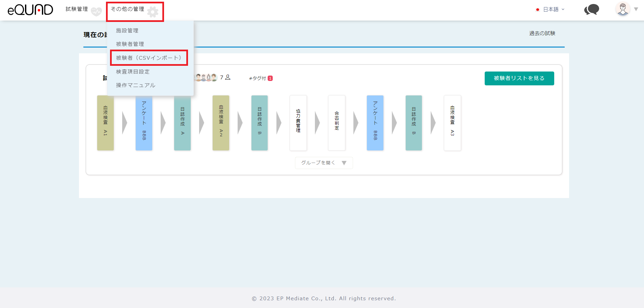Click the user profile avatar
The height and width of the screenshot is (308, 644).
[x=623, y=9]
